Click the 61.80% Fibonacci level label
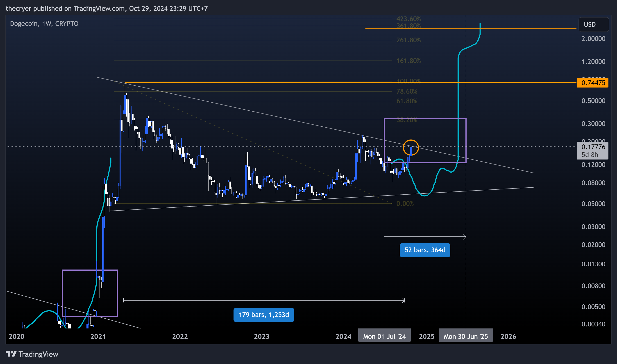Image resolution: width=617 pixels, height=364 pixels. coord(407,101)
